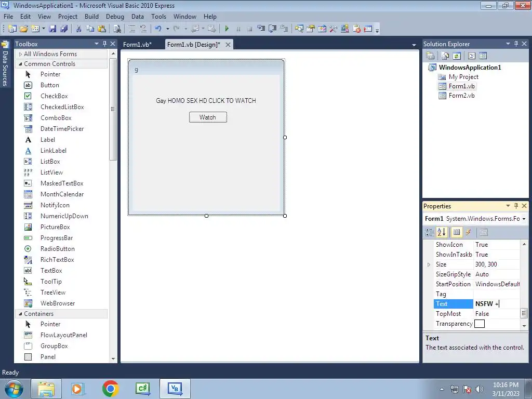Select the WebBrowser control in Toolbox
The image size is (532, 399).
click(58, 303)
